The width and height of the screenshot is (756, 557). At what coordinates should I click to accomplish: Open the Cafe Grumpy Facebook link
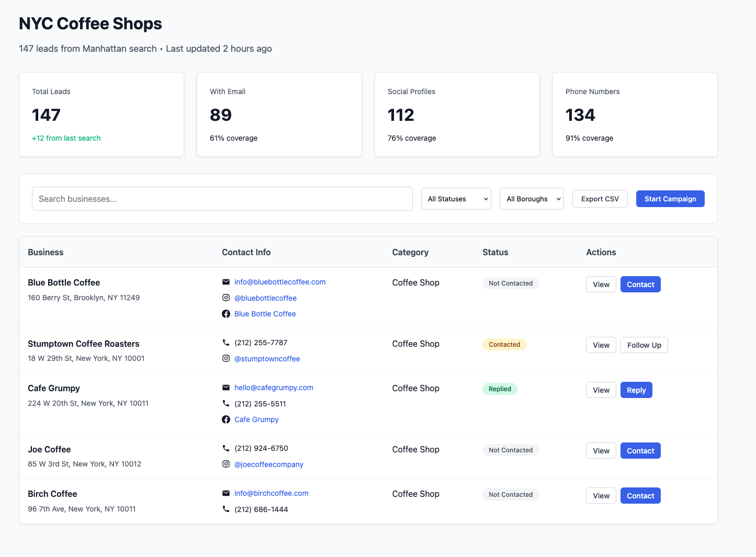(x=256, y=419)
